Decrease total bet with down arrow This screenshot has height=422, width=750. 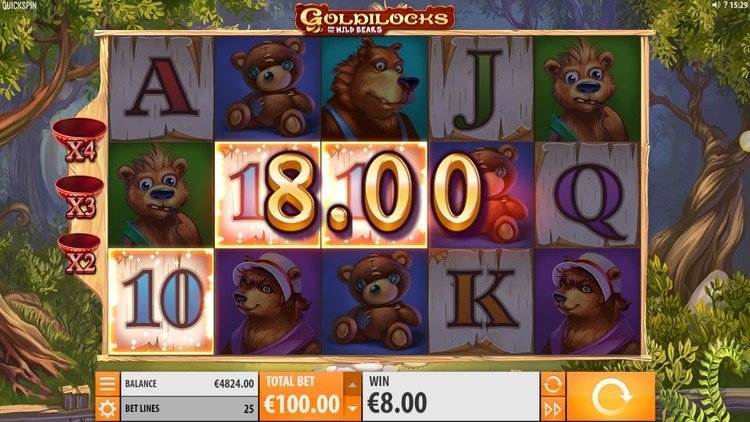[352, 409]
